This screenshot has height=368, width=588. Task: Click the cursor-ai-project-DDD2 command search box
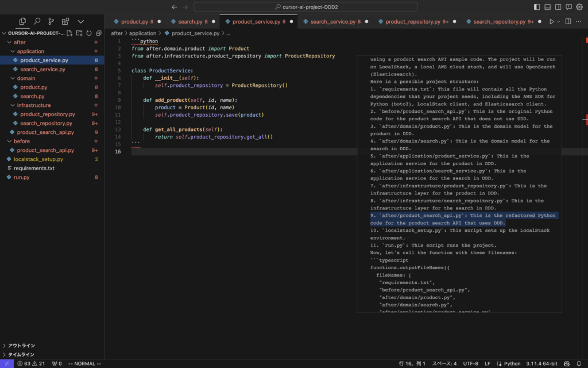(x=305, y=7)
